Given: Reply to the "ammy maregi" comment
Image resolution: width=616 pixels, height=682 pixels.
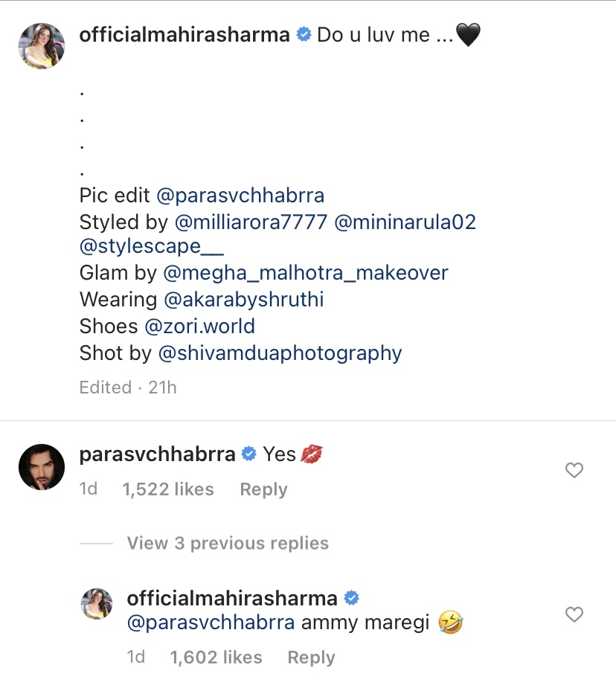Looking at the screenshot, I should pos(311,657).
